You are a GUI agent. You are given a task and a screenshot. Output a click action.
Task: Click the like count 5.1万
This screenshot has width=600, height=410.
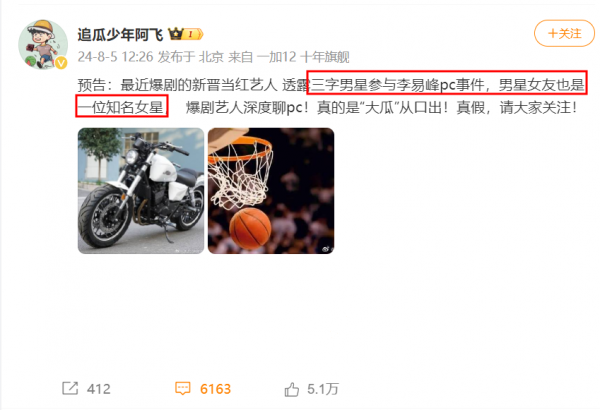click(323, 389)
